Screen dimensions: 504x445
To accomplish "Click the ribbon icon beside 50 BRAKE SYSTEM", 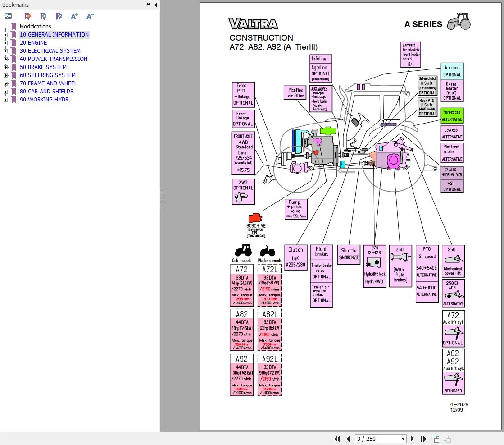I will point(14,67).
